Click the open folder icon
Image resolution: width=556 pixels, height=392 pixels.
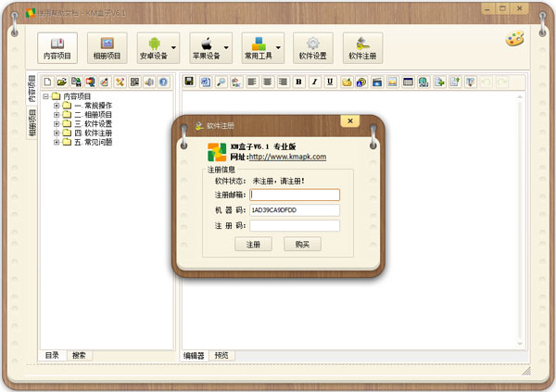pyautogui.click(x=62, y=82)
